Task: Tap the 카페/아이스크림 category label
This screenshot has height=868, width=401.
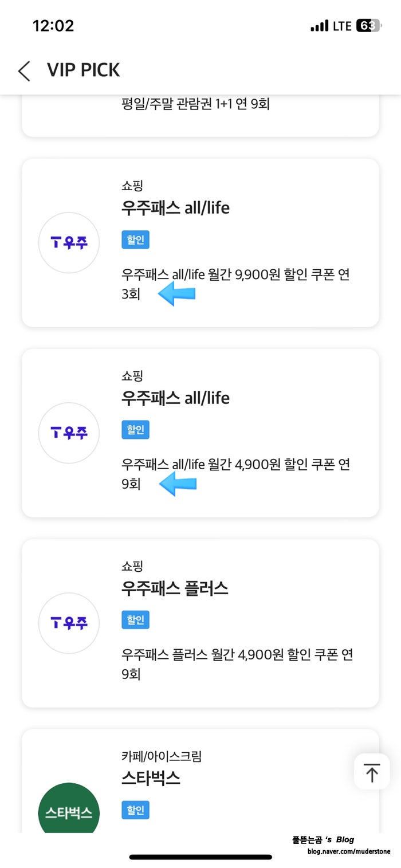Action: pos(162,756)
